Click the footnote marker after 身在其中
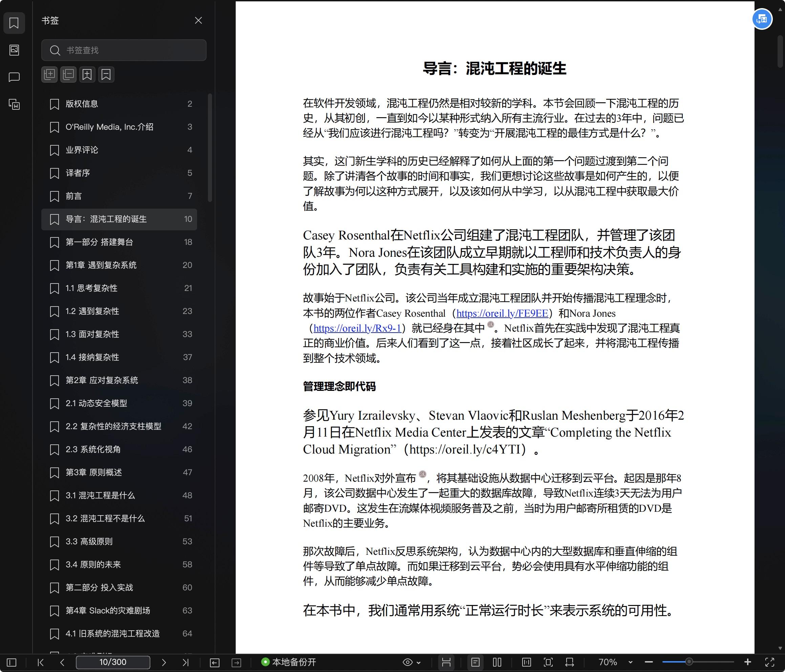Viewport: 785px width, 672px height. [x=491, y=324]
